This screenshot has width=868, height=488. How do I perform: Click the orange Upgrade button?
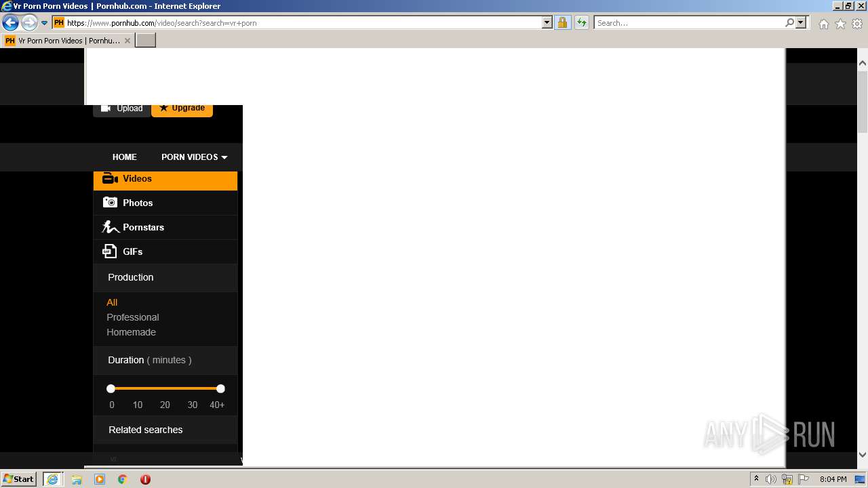(182, 109)
